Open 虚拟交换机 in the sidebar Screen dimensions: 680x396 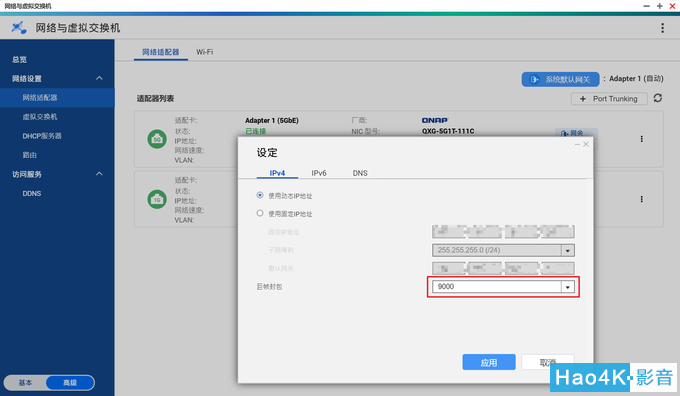tap(40, 117)
